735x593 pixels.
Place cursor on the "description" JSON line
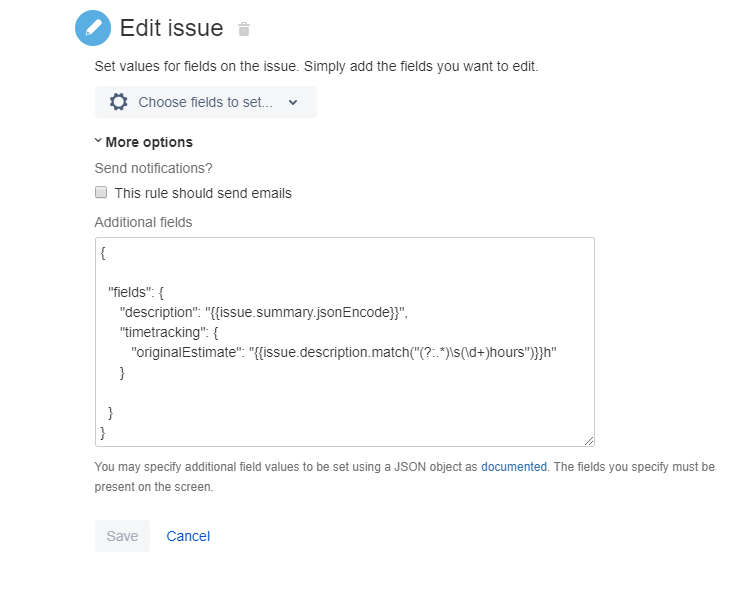pyautogui.click(x=264, y=312)
